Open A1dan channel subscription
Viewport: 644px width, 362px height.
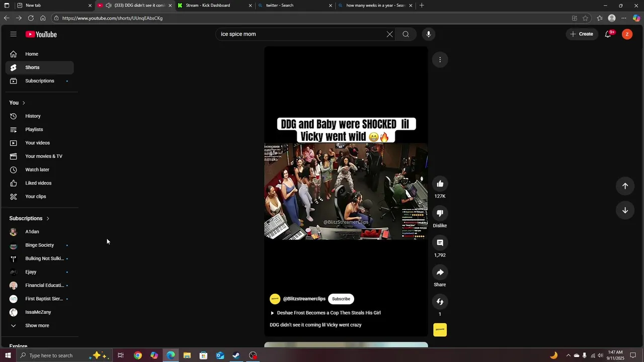tap(39, 232)
